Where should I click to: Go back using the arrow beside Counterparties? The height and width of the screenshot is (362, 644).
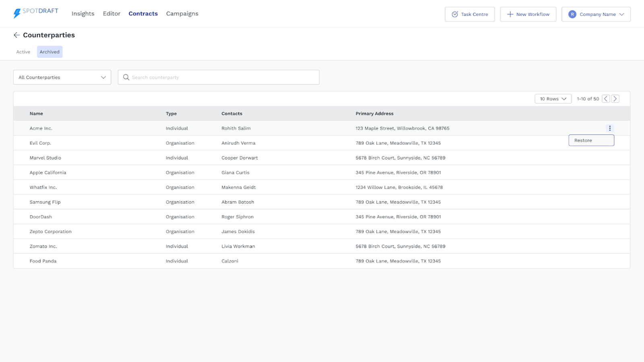(17, 35)
